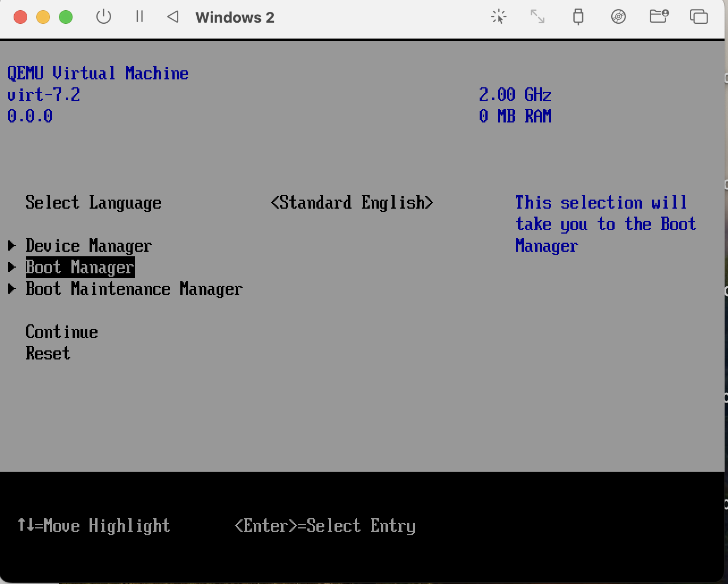The image size is (728, 584).
Task: Select the highlighted Boot Manager entry
Action: point(79,267)
